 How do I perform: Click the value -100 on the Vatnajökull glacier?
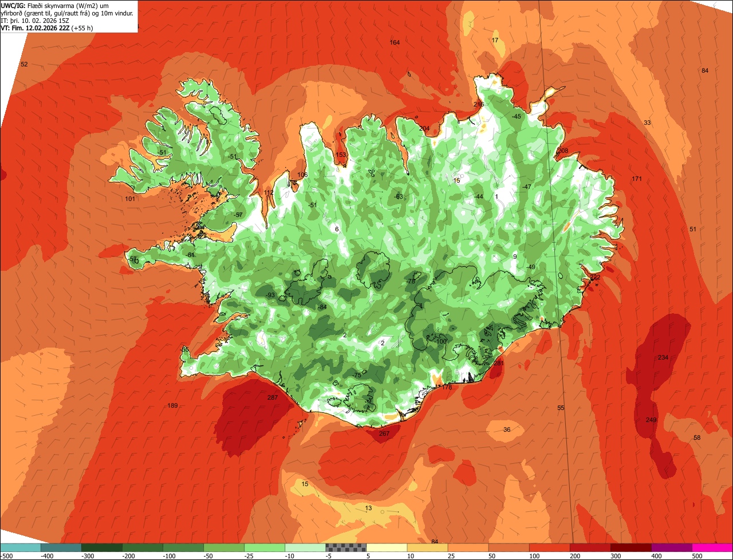point(440,341)
